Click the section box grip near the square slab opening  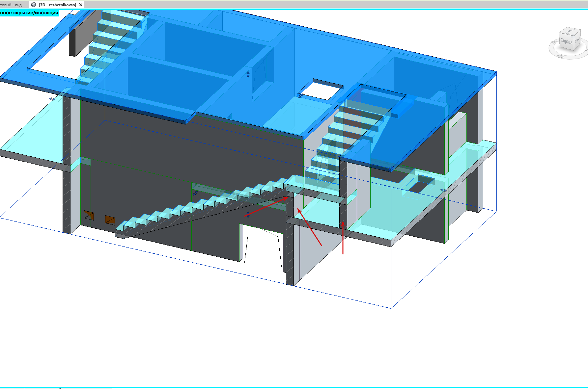click(x=300, y=95)
